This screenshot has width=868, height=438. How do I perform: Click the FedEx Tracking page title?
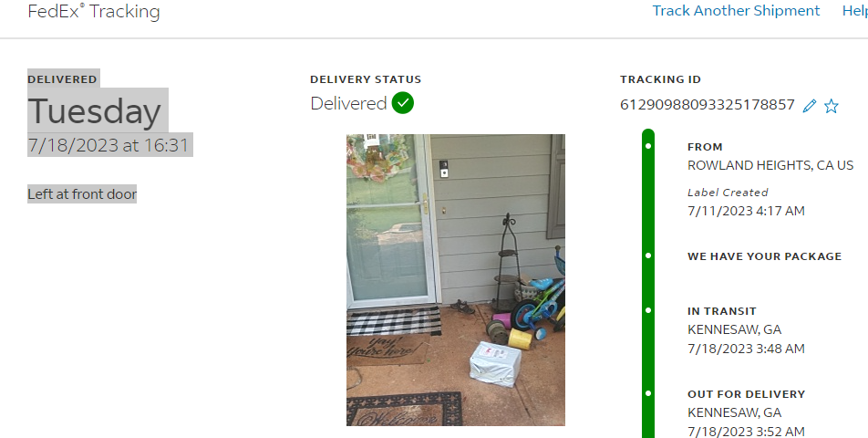[x=94, y=11]
